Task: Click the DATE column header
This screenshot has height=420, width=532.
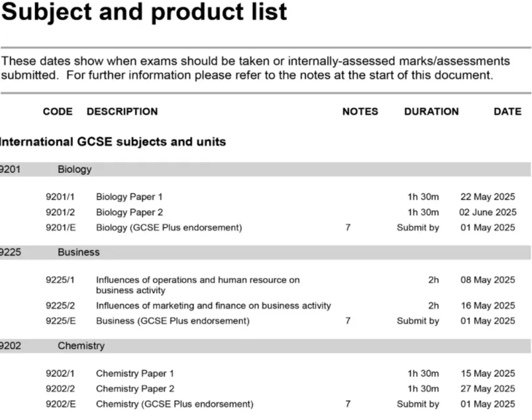Action: [507, 112]
